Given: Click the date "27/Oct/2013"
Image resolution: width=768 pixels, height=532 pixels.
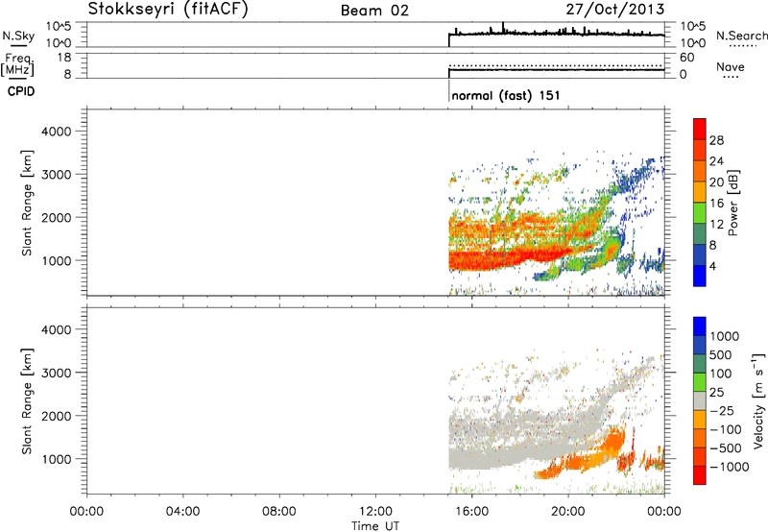Looking at the screenshot, I should coord(615,9).
